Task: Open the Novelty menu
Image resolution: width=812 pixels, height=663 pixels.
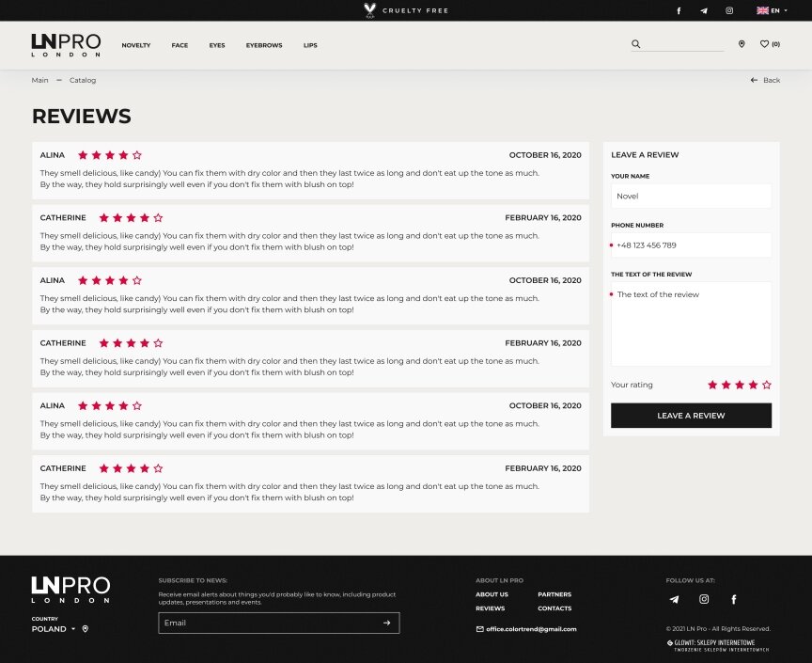Action: tap(136, 45)
